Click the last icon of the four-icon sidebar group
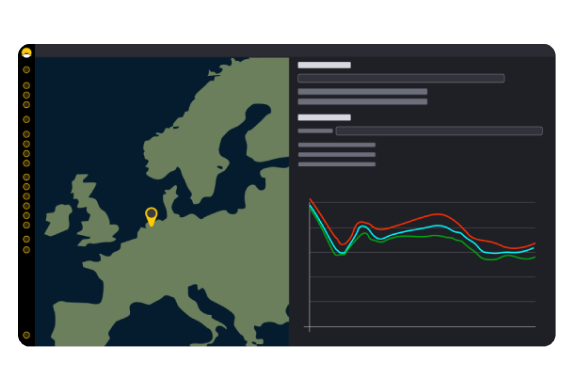 [x=26, y=163]
